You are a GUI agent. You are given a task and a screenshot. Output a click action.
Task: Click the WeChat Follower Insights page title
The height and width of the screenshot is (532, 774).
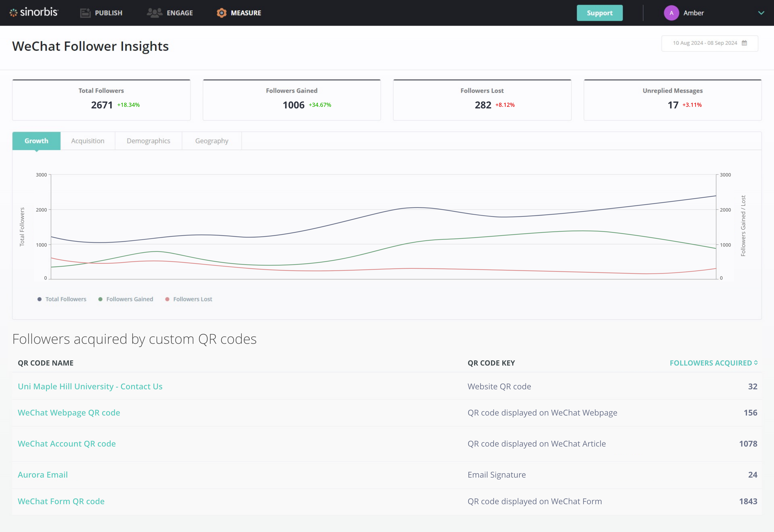click(90, 46)
